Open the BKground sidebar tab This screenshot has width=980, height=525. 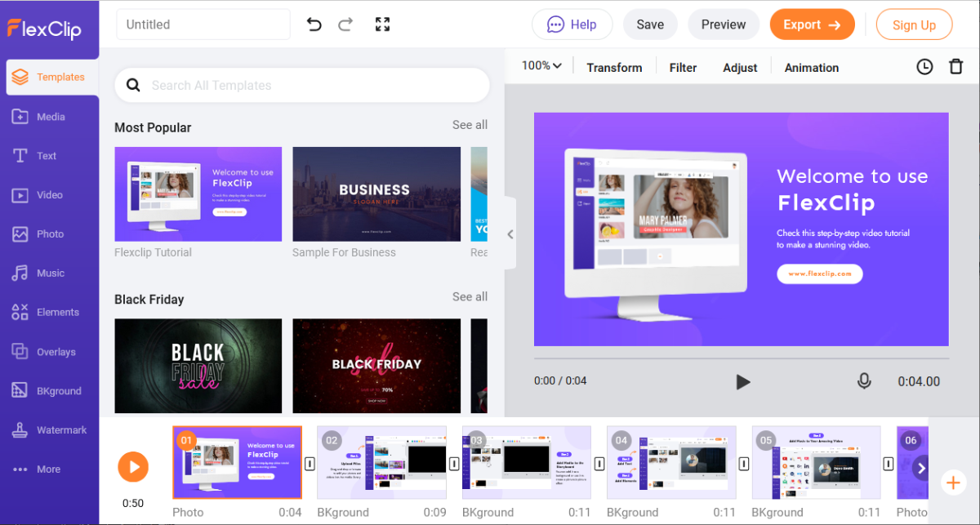click(x=50, y=391)
